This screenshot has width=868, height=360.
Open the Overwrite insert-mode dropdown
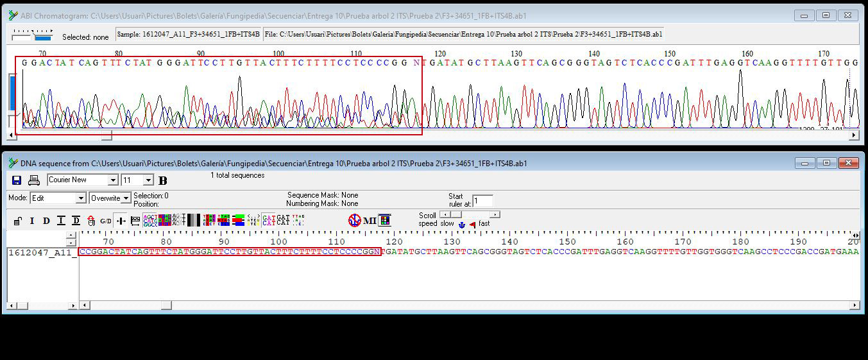[x=126, y=198]
